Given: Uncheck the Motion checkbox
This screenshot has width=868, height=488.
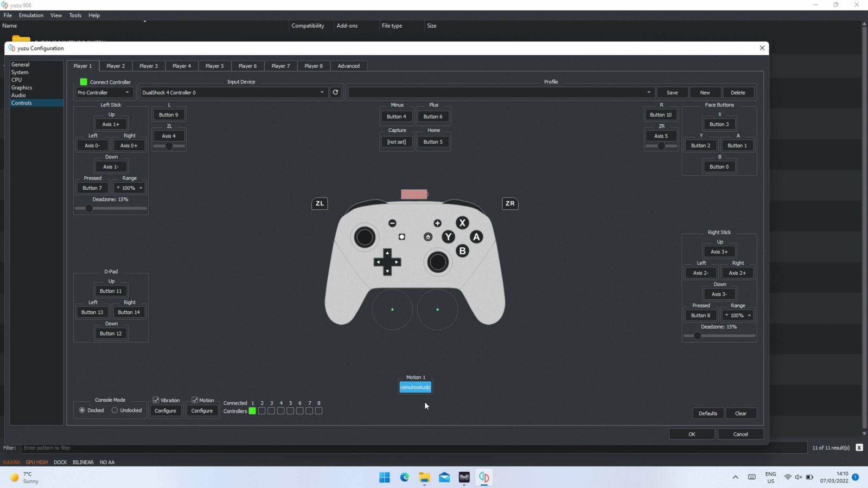Looking at the screenshot, I should click(x=195, y=400).
